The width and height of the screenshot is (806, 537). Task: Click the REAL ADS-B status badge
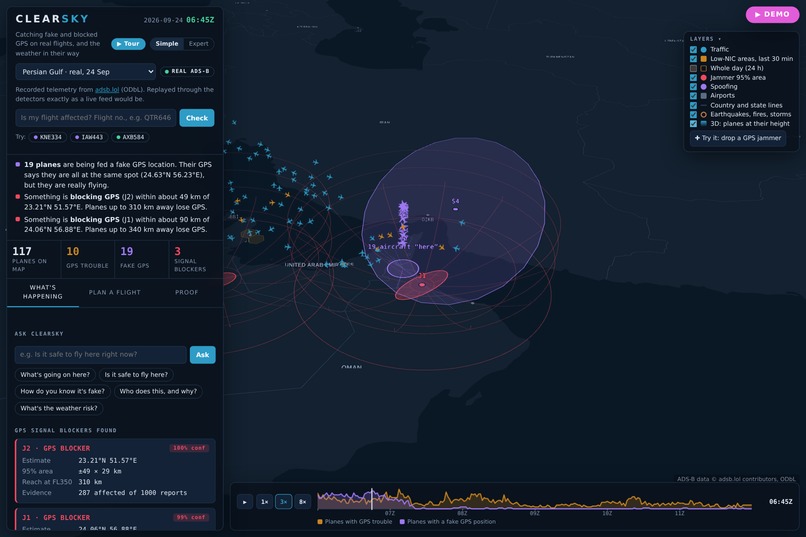click(x=188, y=71)
